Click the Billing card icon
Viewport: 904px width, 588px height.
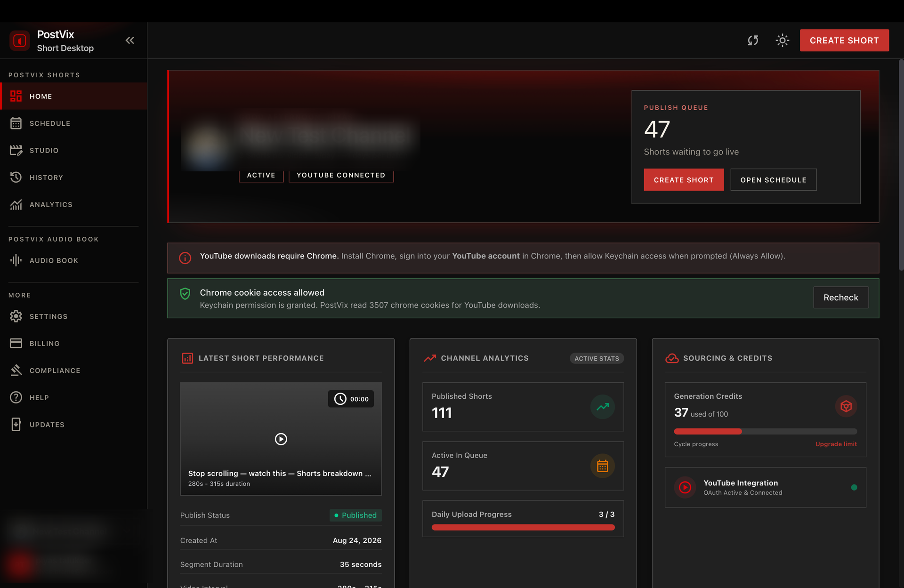tap(16, 343)
